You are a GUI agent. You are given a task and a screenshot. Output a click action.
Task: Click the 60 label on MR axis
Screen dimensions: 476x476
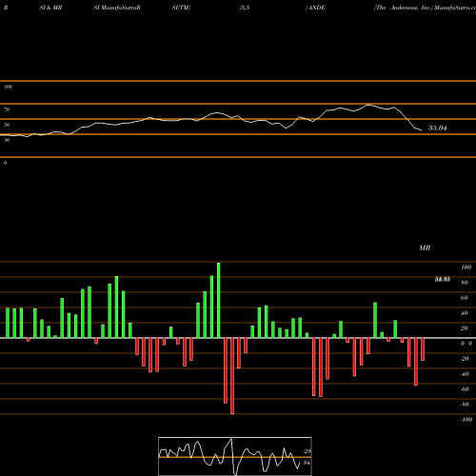coord(465,298)
